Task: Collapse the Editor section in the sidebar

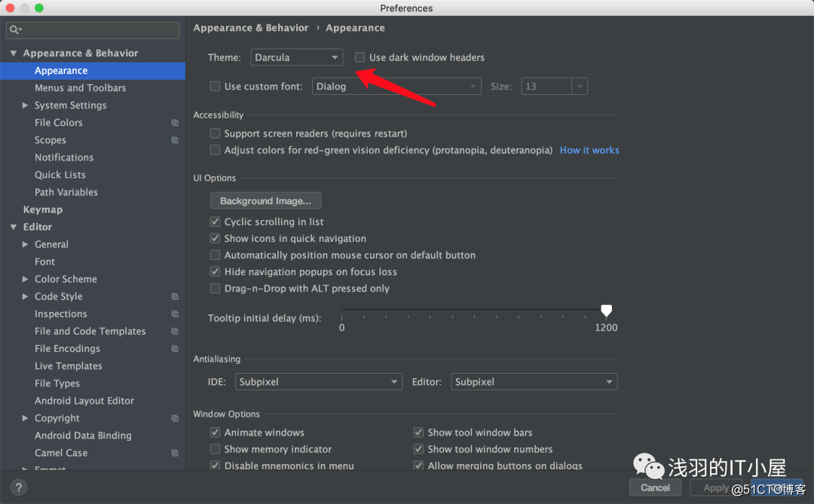Action: click(x=13, y=226)
